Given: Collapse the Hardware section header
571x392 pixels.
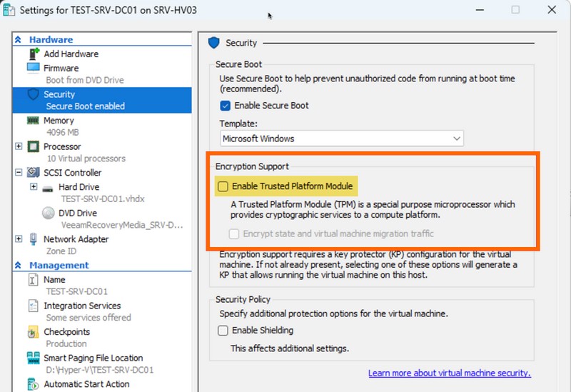Looking at the screenshot, I should coord(19,40).
